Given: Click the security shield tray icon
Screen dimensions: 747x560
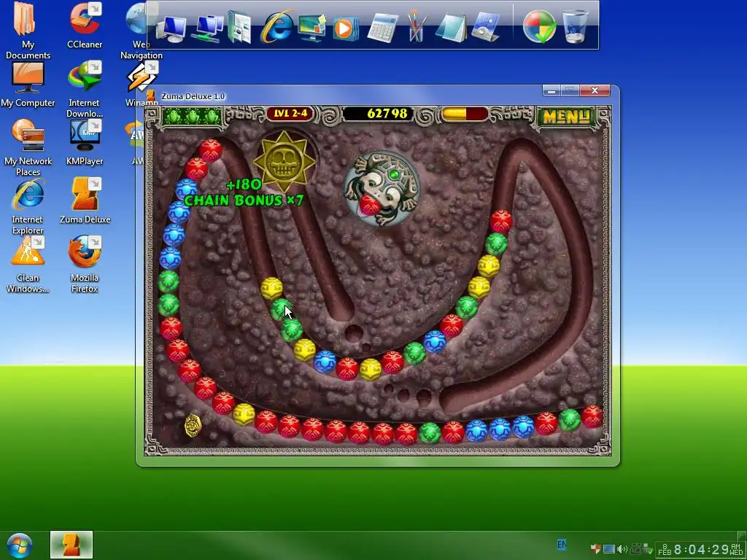Looking at the screenshot, I should pyautogui.click(x=595, y=549).
